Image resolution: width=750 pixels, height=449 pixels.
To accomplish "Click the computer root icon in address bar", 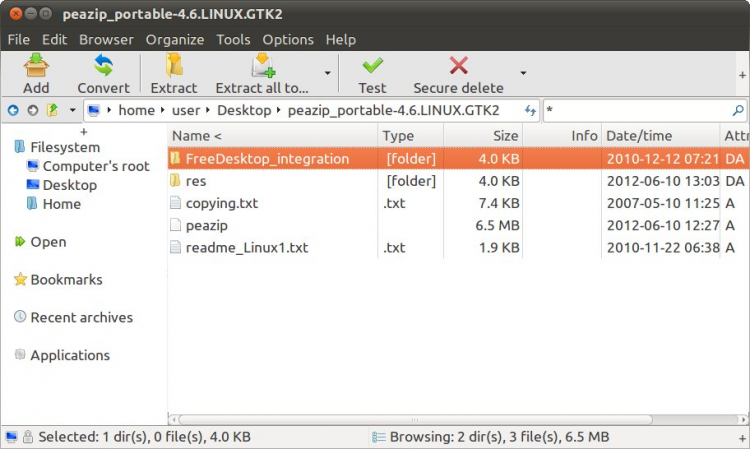I will 94,110.
